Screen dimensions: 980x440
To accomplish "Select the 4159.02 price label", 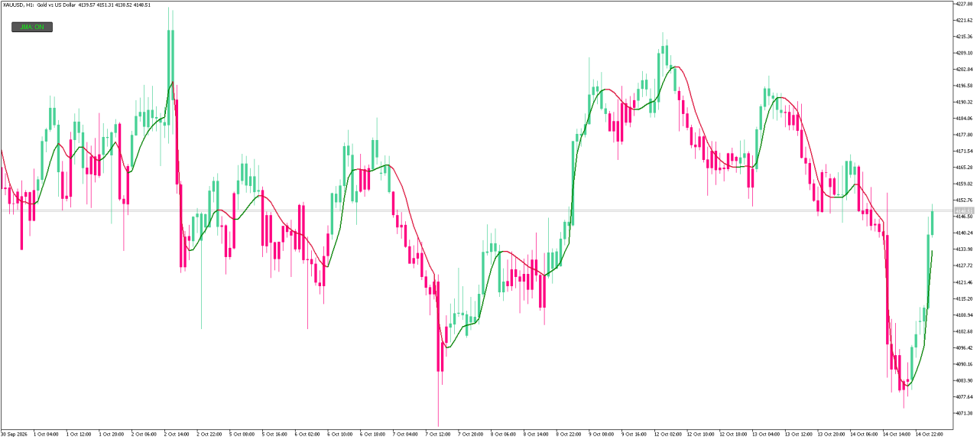I will tap(963, 184).
